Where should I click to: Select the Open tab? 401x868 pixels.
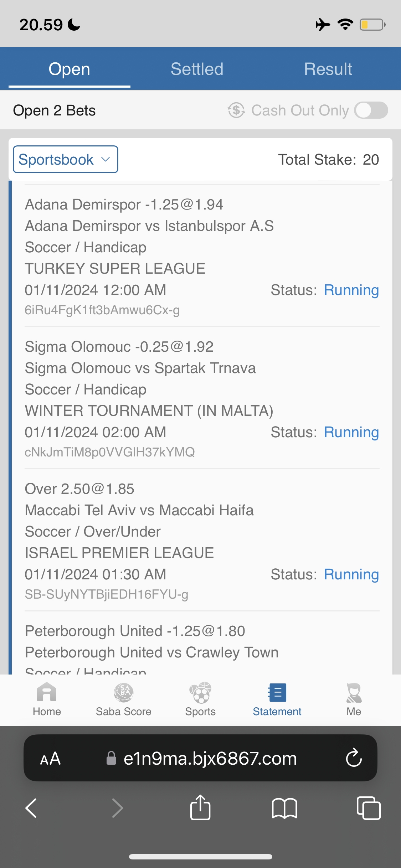(69, 69)
